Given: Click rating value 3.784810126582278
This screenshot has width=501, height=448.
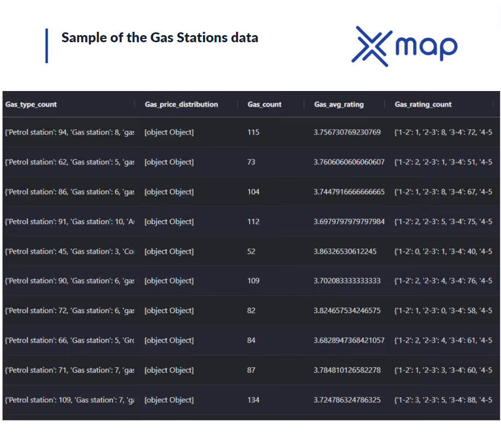Looking at the screenshot, I should point(347,370).
